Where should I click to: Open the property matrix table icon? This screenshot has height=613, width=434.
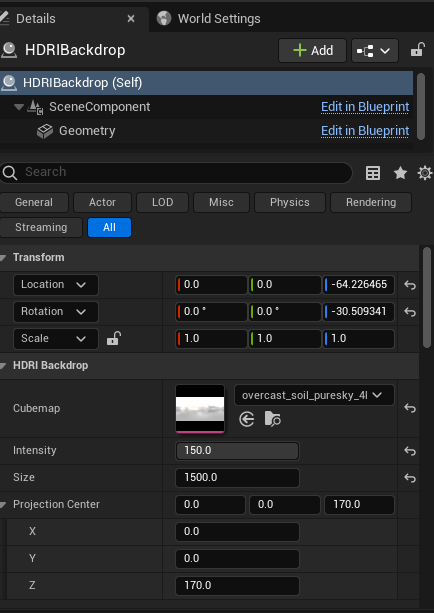tap(373, 173)
